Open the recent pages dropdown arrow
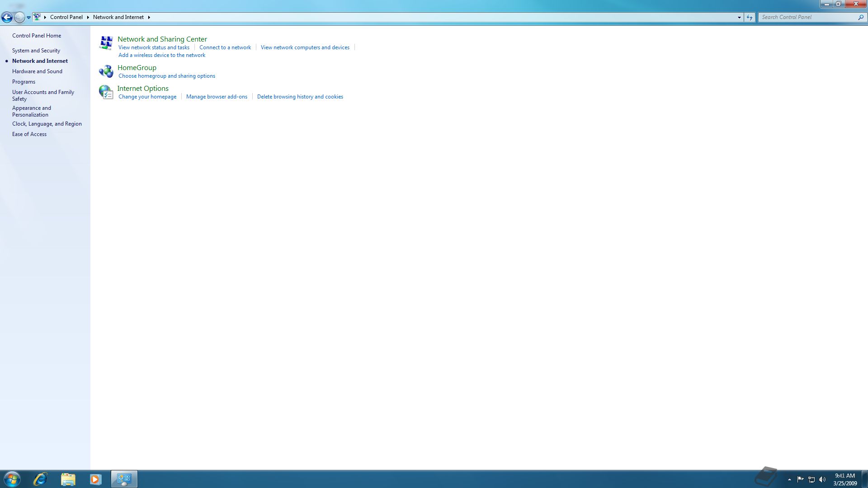Screen dimensions: 868x488 [x=28, y=18]
